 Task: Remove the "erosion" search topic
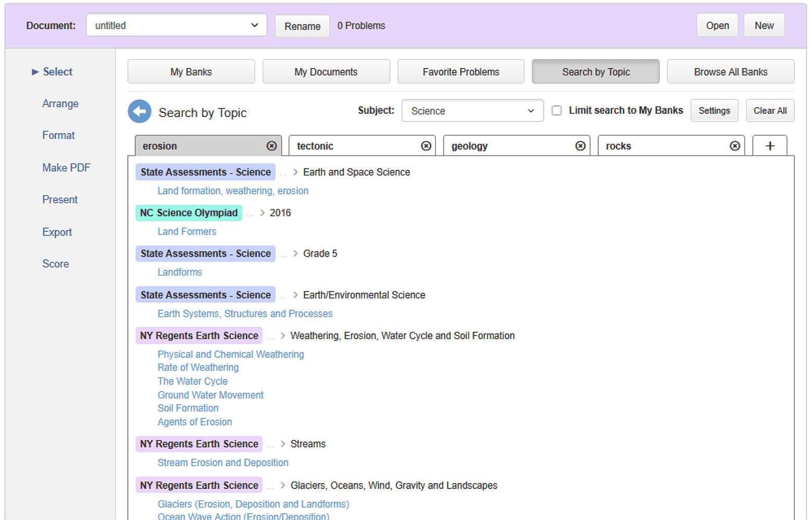(271, 146)
